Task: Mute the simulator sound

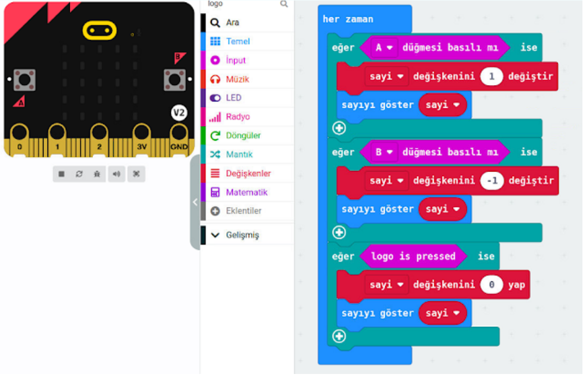Action: pos(117,174)
